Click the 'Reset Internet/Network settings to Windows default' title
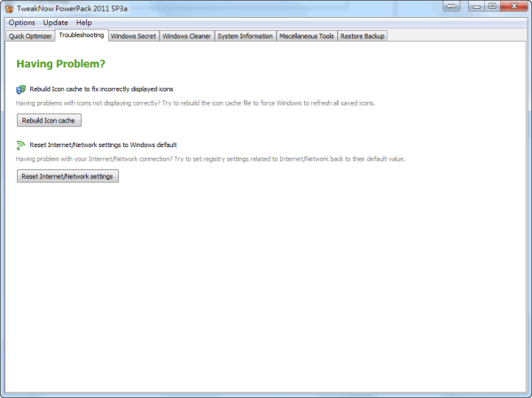532x398 pixels. (x=103, y=145)
